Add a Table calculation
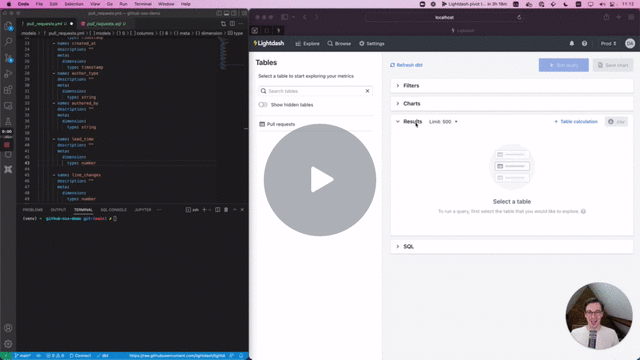 576,122
